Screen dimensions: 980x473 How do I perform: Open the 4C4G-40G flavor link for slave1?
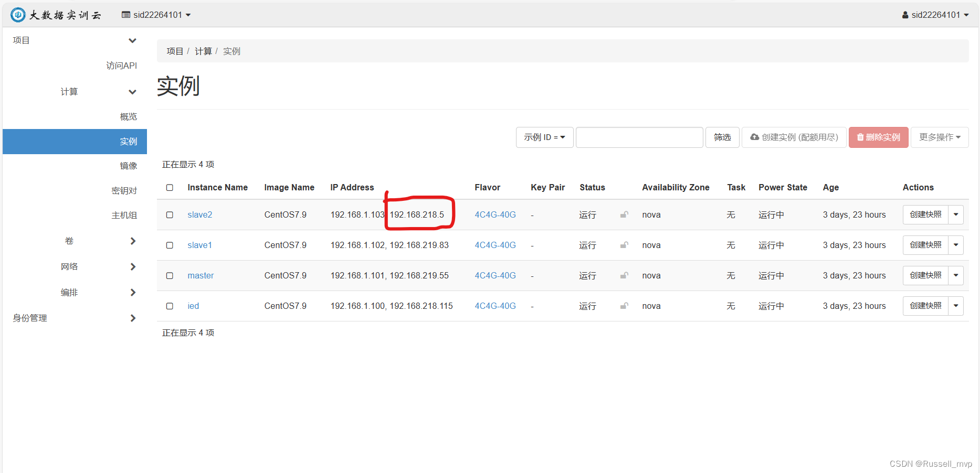coord(495,245)
